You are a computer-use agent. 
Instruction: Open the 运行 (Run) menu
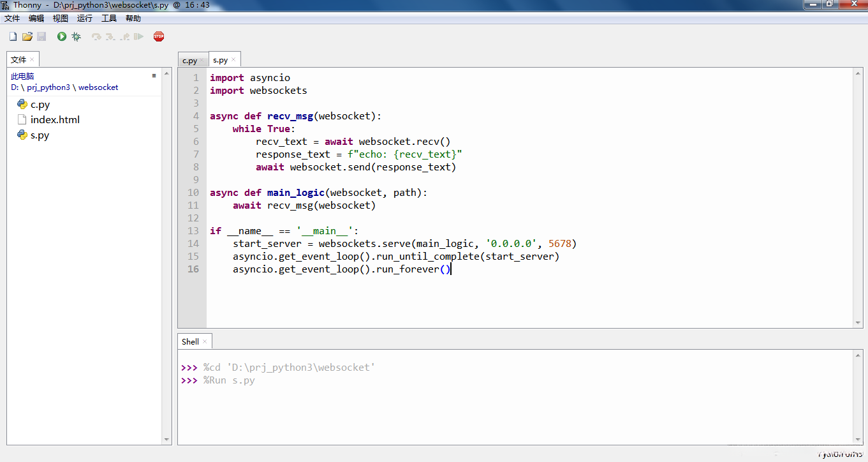click(x=85, y=19)
